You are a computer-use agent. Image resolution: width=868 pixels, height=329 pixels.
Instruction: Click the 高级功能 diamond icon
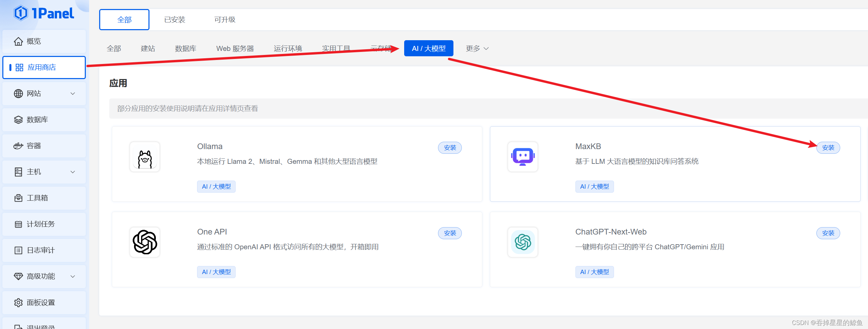pos(18,276)
